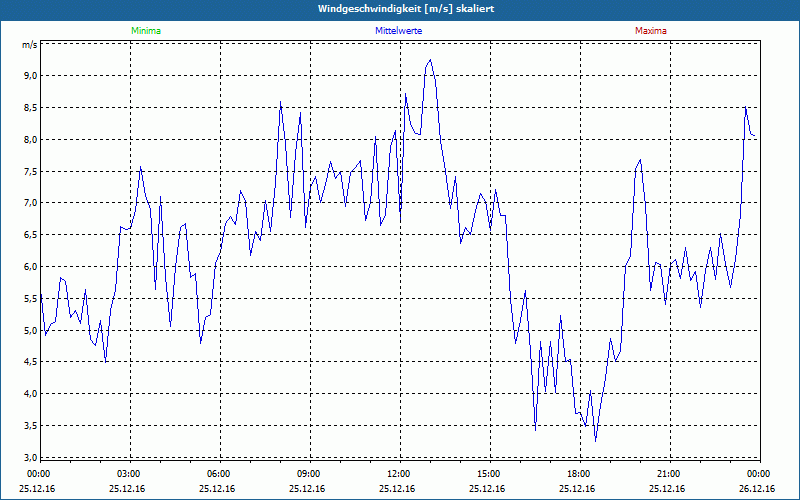The height and width of the screenshot is (500, 800).
Task: Click the 21:00 time axis label
Action: point(670,474)
